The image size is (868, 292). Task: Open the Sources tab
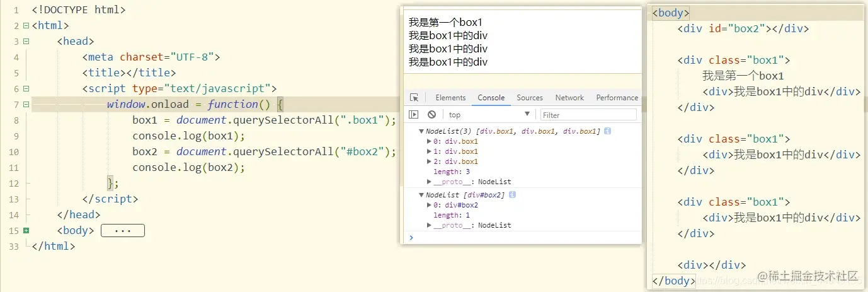(530, 98)
